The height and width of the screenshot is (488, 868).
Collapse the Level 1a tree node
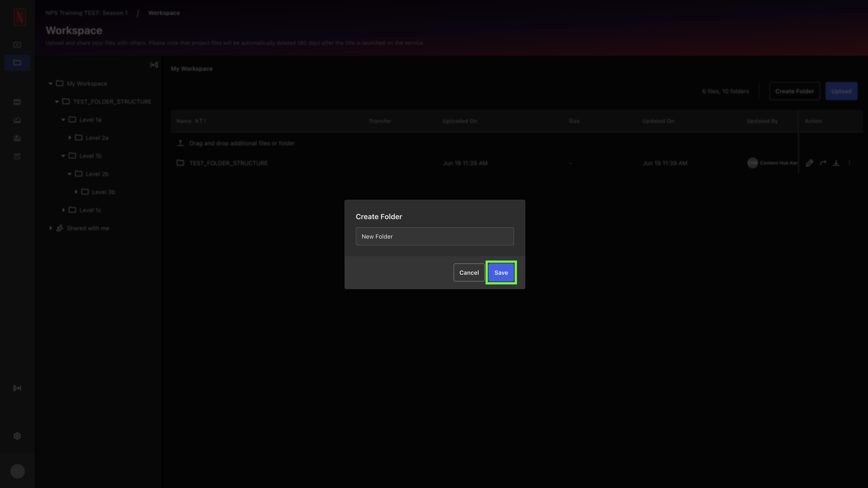click(63, 120)
